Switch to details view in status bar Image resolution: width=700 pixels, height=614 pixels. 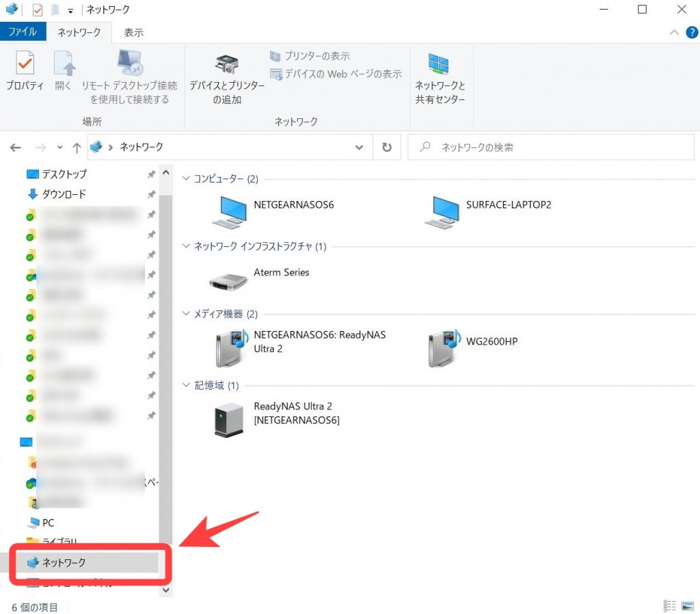[670, 605]
